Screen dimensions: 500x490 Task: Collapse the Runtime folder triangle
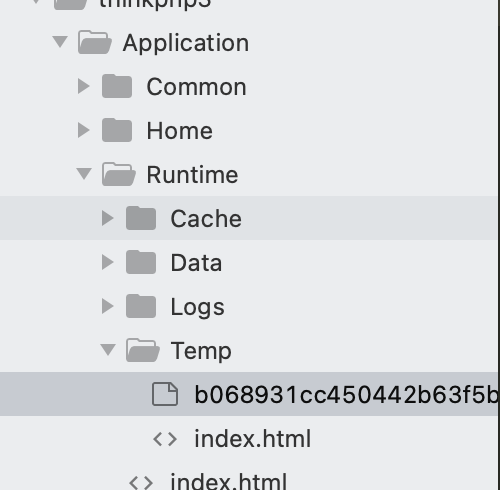coord(84,174)
